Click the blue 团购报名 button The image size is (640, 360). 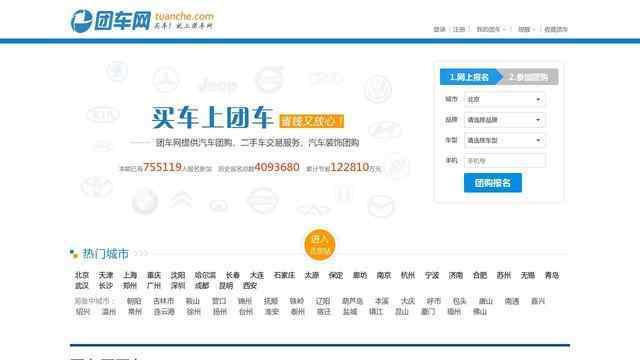point(493,183)
